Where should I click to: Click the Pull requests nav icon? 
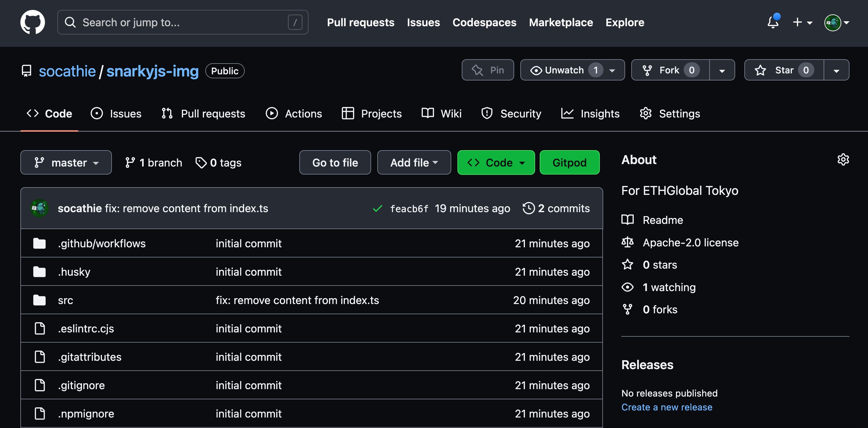[167, 113]
